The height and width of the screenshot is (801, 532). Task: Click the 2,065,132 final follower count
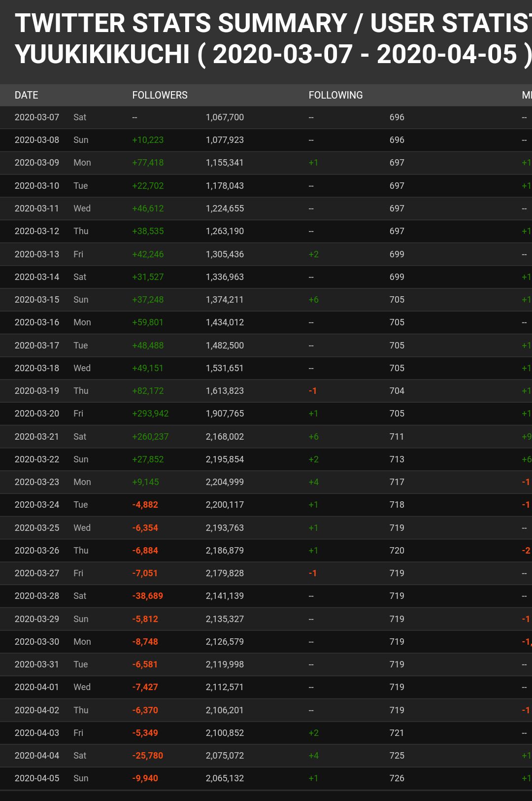tap(225, 778)
